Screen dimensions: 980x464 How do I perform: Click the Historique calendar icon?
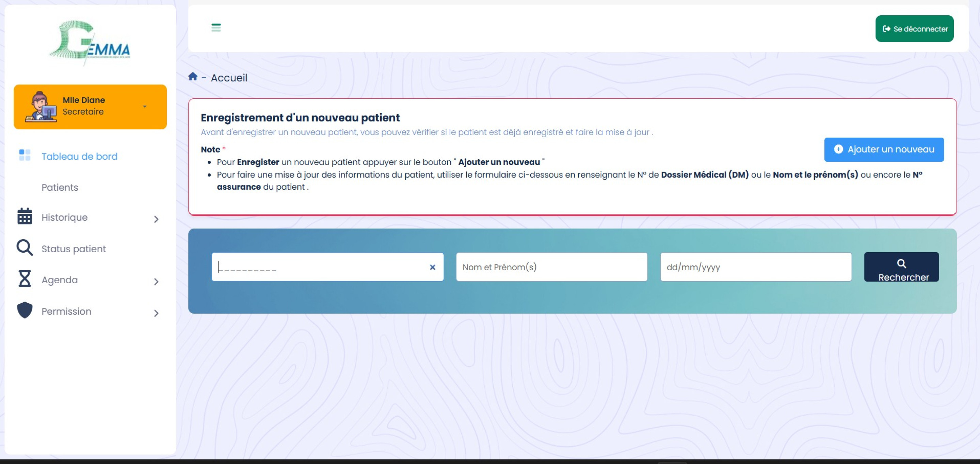[25, 217]
